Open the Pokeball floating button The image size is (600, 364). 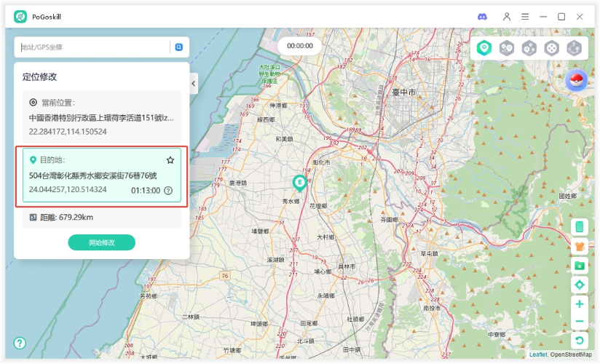[x=576, y=80]
